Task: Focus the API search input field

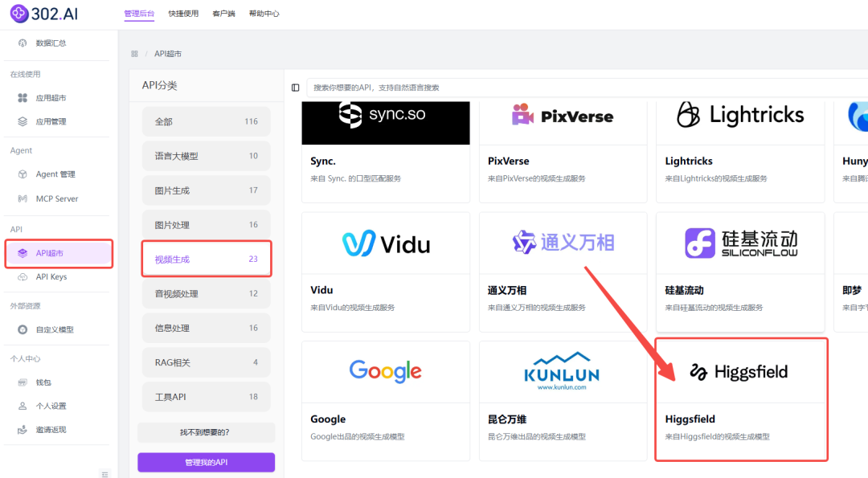Action: coord(587,88)
